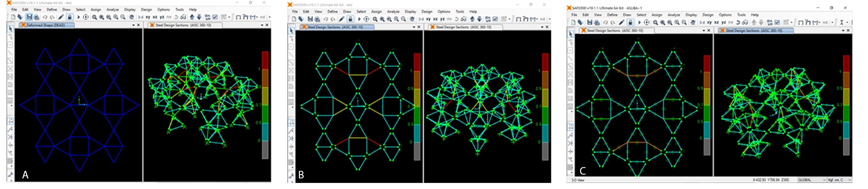The width and height of the screenshot is (868, 189).
Task: Toggle the Lock Model padlock in window A
Action: (x=70, y=17)
